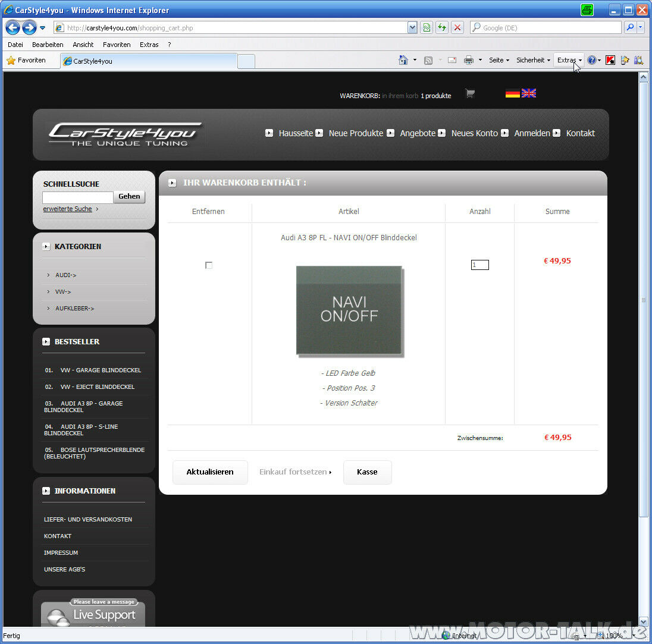
Task: Open the Anmelden login page
Action: 532,133
